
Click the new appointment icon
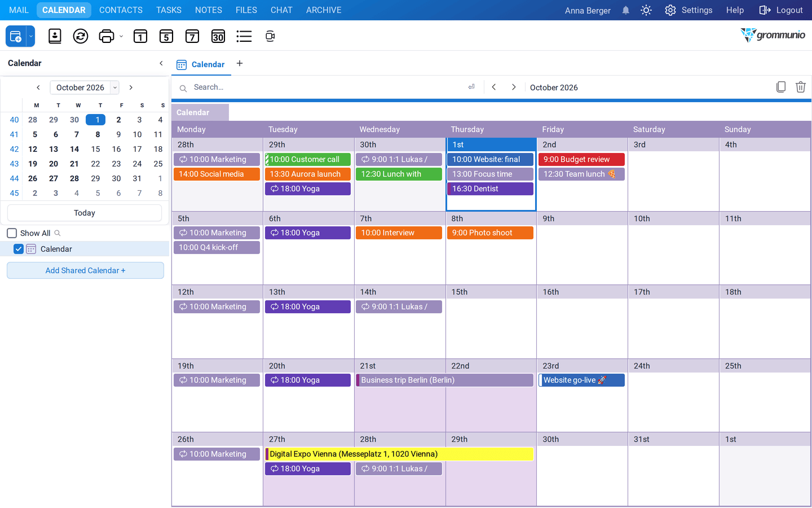[x=16, y=36]
